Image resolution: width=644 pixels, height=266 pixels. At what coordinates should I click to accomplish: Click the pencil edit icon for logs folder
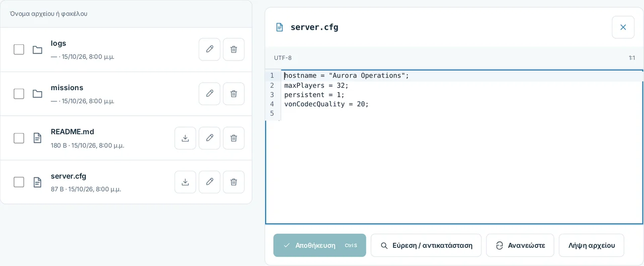(209, 49)
